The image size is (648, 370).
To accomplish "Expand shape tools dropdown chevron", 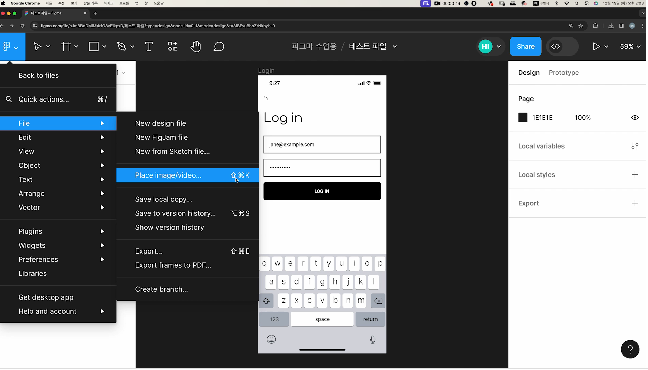I will [x=104, y=47].
